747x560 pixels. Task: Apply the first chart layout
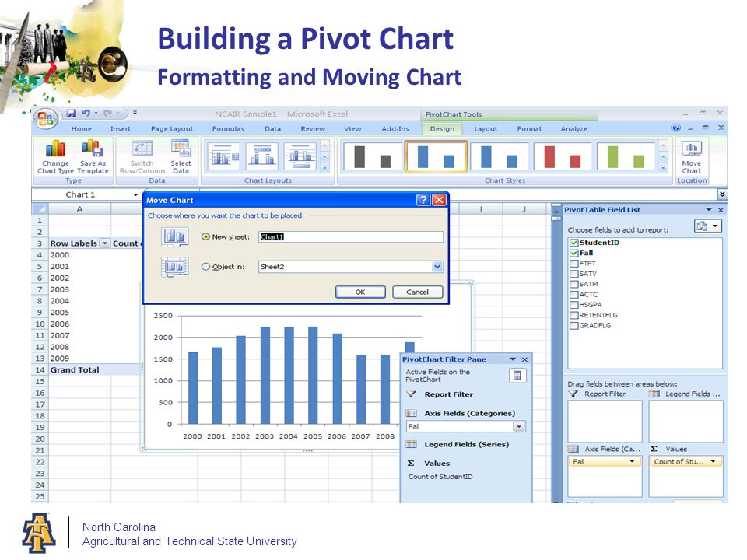tap(223, 156)
